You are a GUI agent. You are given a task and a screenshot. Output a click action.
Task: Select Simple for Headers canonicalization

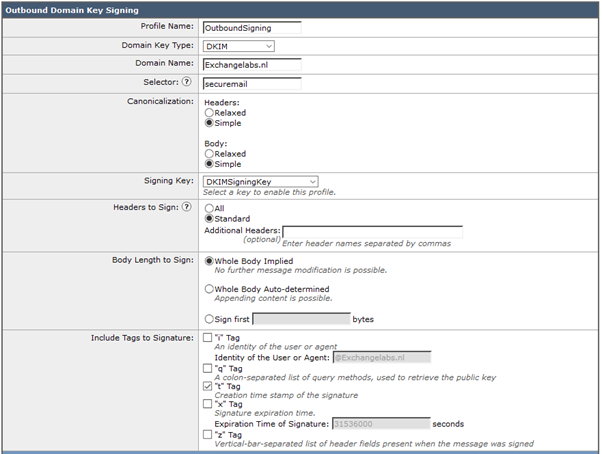tap(208, 124)
